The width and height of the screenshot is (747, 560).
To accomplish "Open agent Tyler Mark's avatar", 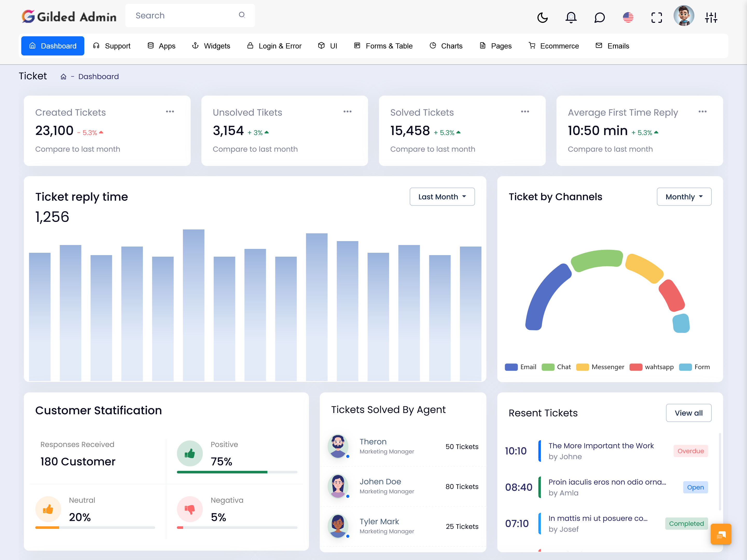I will (x=338, y=526).
